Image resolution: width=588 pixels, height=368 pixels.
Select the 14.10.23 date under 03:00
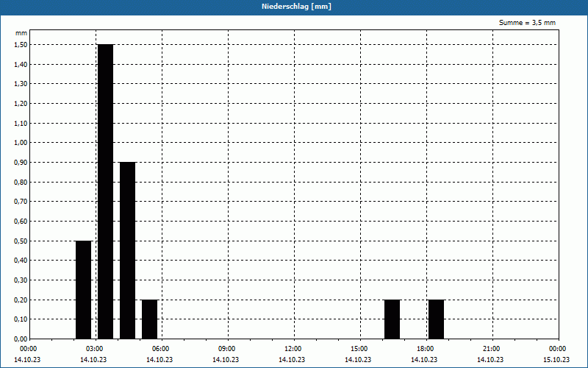[93, 360]
